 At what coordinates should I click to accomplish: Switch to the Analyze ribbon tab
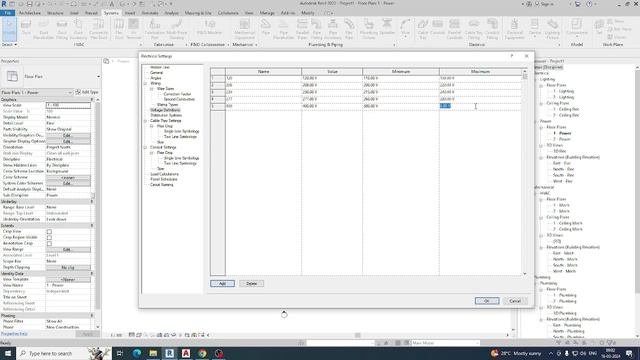tap(171, 13)
